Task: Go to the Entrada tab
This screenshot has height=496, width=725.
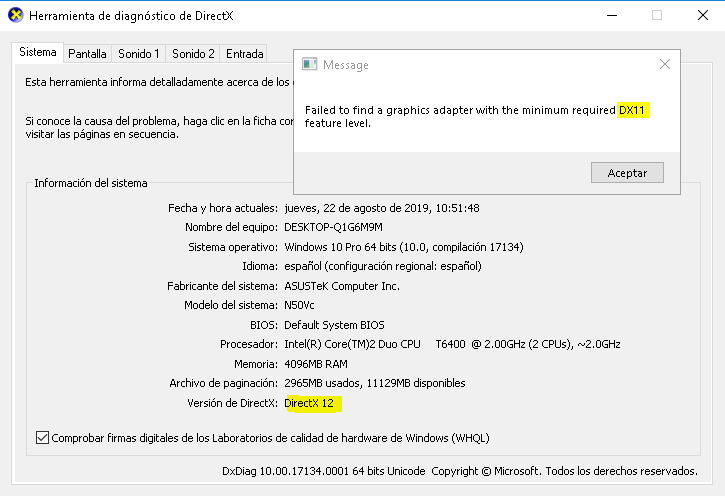Action: 244,54
